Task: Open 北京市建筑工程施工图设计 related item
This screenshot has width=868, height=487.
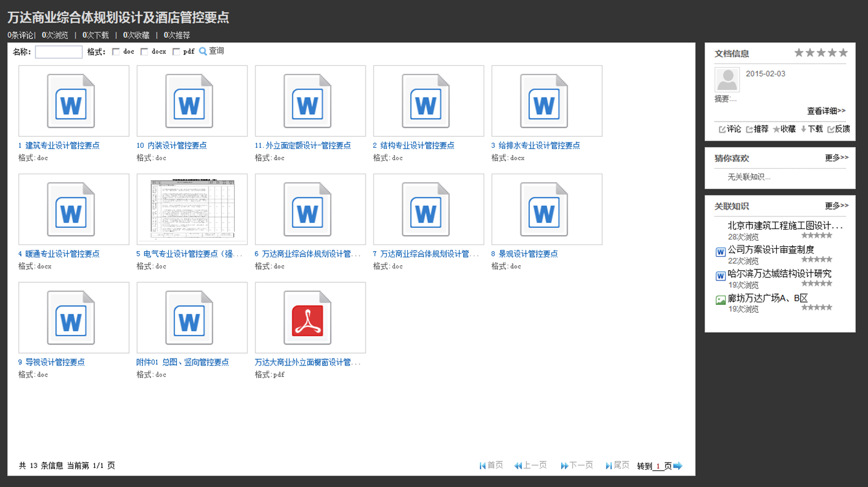Action: (x=785, y=225)
